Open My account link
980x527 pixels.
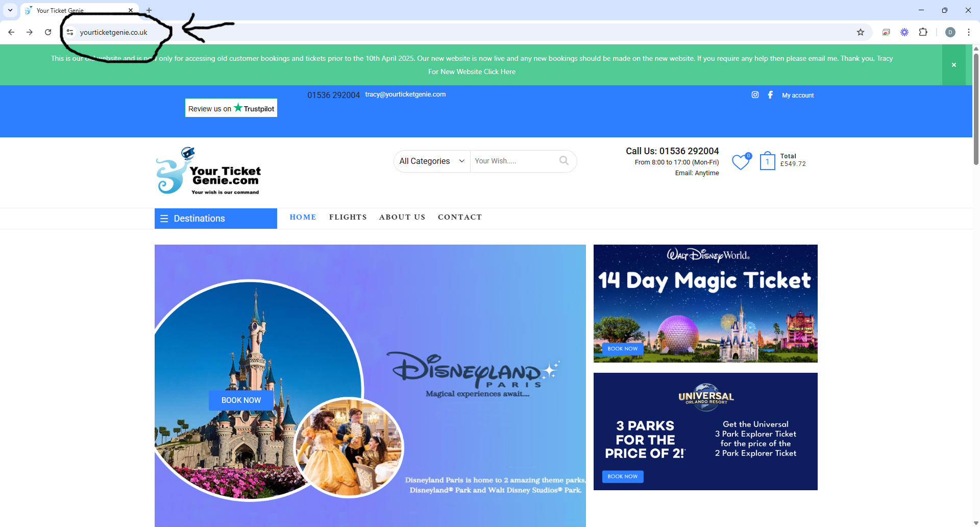pyautogui.click(x=798, y=95)
